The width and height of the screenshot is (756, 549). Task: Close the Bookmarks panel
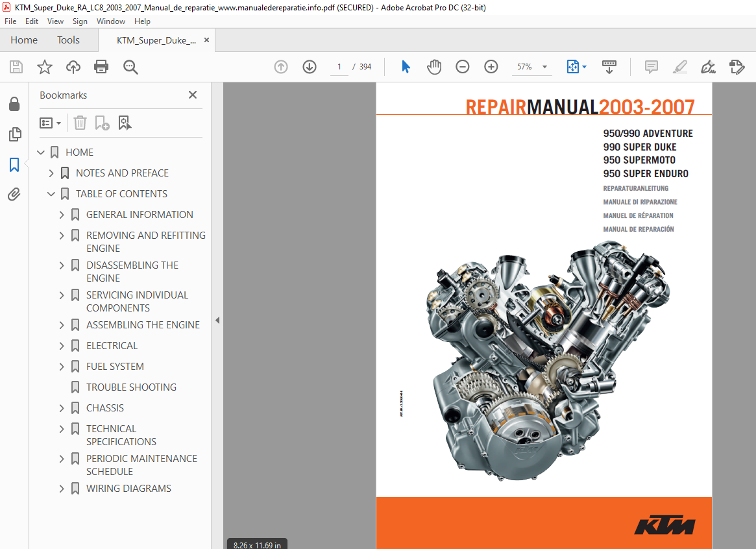[x=192, y=95]
